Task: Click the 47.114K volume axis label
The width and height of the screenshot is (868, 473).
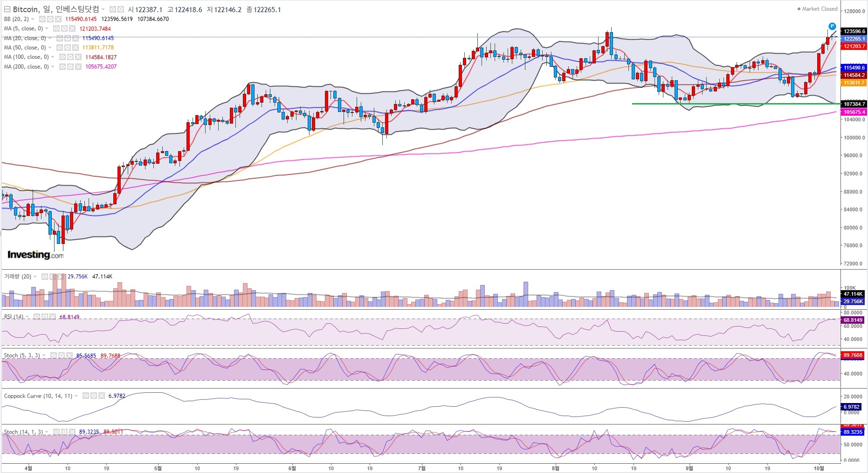Action: 853,294
